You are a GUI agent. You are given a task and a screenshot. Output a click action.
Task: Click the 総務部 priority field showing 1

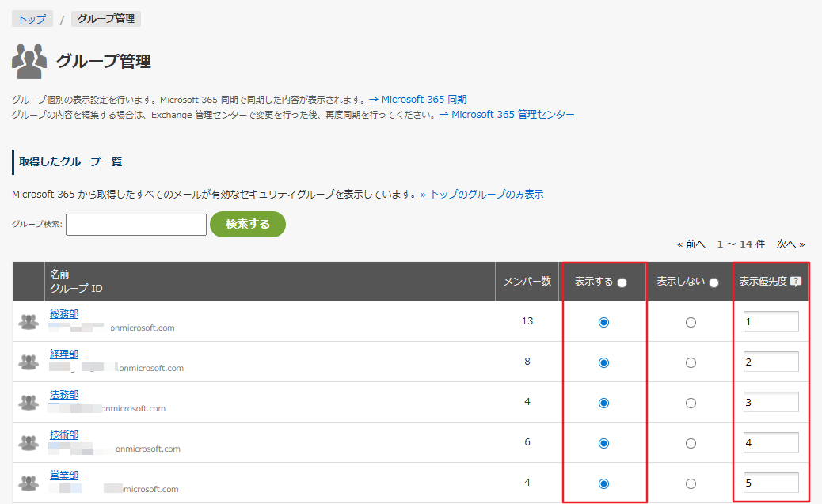pos(771,322)
